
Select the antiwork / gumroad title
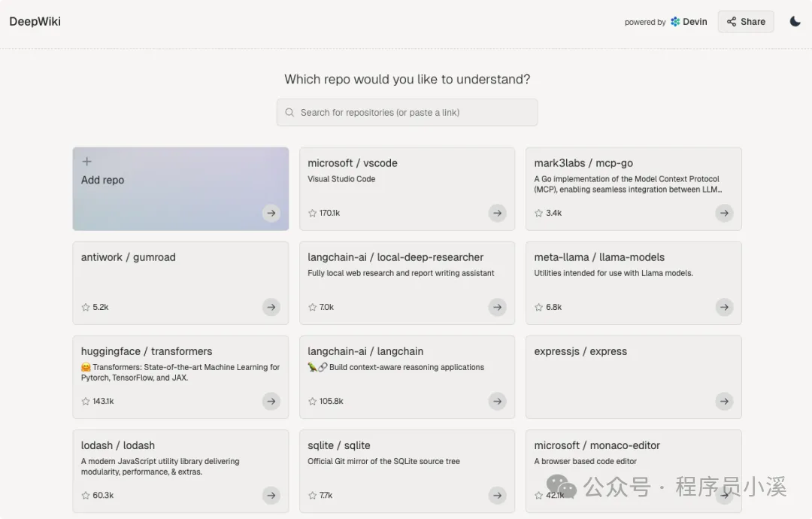[x=129, y=257]
